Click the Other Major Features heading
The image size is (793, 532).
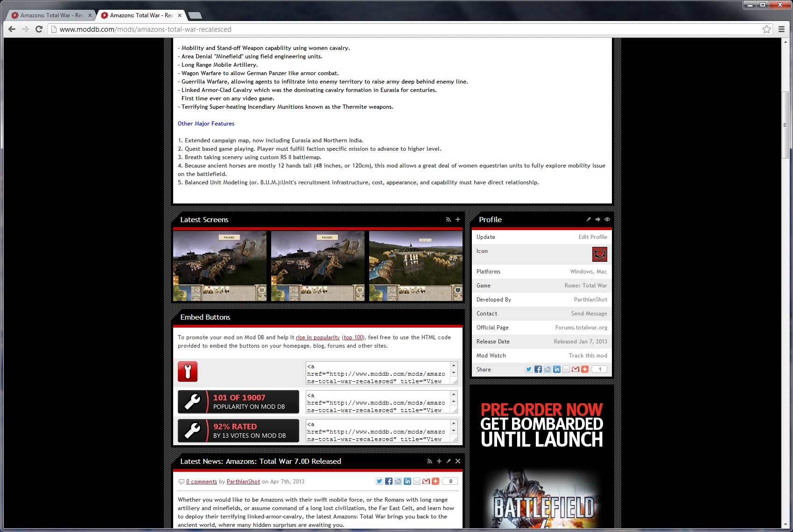click(206, 124)
